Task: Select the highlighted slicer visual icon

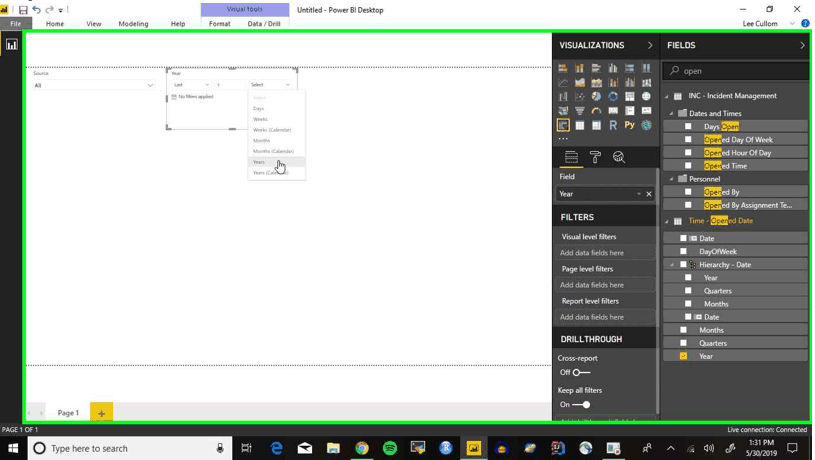Action: (x=563, y=125)
